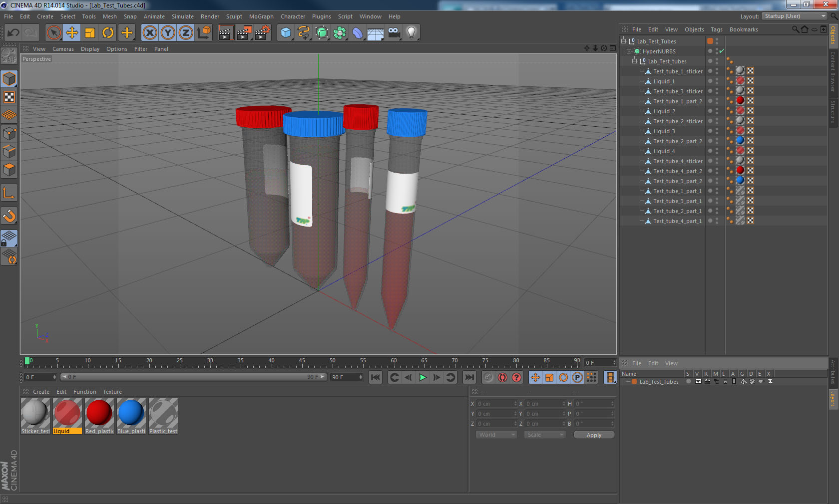The height and width of the screenshot is (504, 839).
Task: Expand Lab_Test_Tubes layer in Layers panel
Action: point(627,381)
